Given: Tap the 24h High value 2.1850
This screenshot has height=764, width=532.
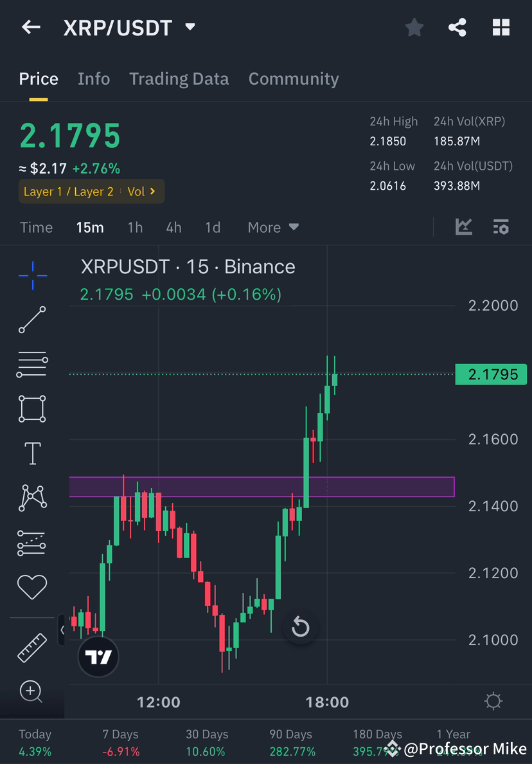Looking at the screenshot, I should pos(387,141).
